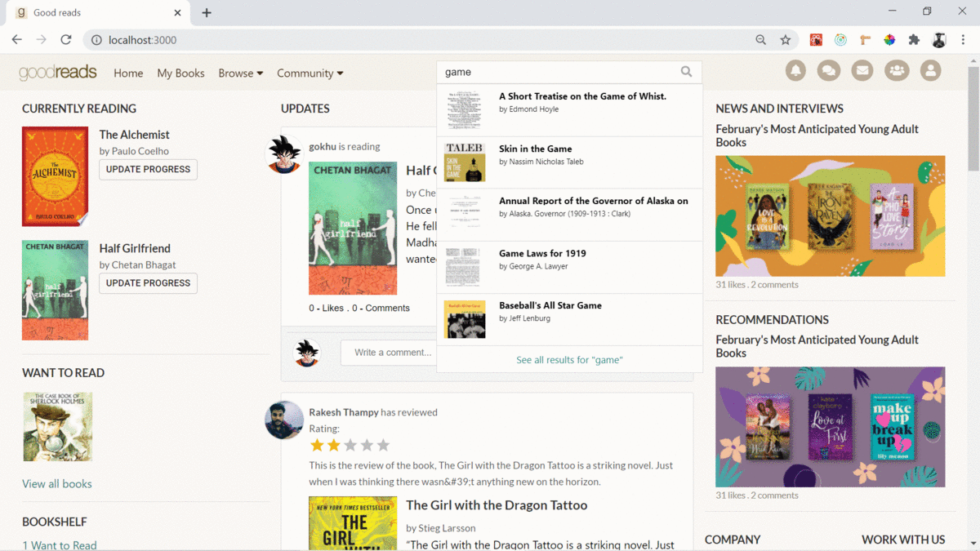Click the Chrome profile avatar
This screenshot has width=980, height=551.
(939, 39)
